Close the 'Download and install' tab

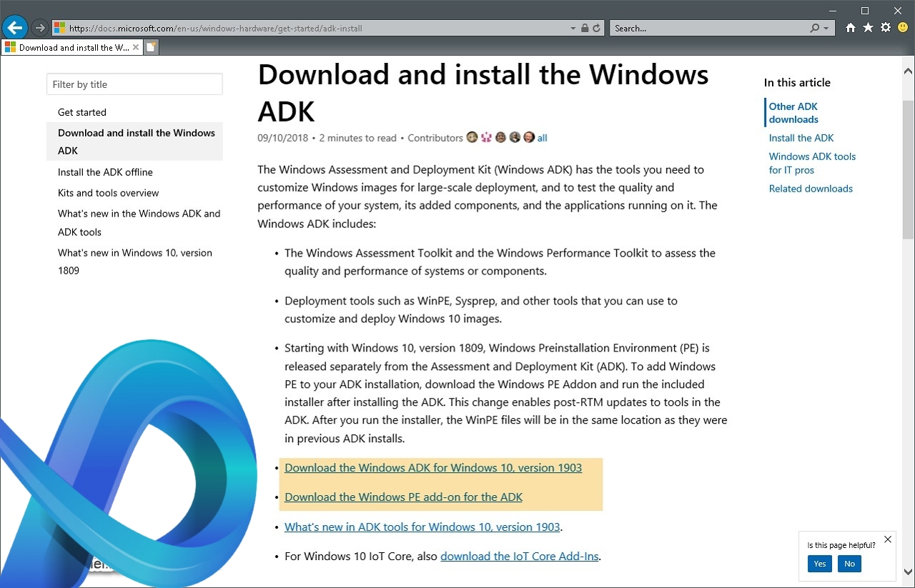(x=136, y=47)
